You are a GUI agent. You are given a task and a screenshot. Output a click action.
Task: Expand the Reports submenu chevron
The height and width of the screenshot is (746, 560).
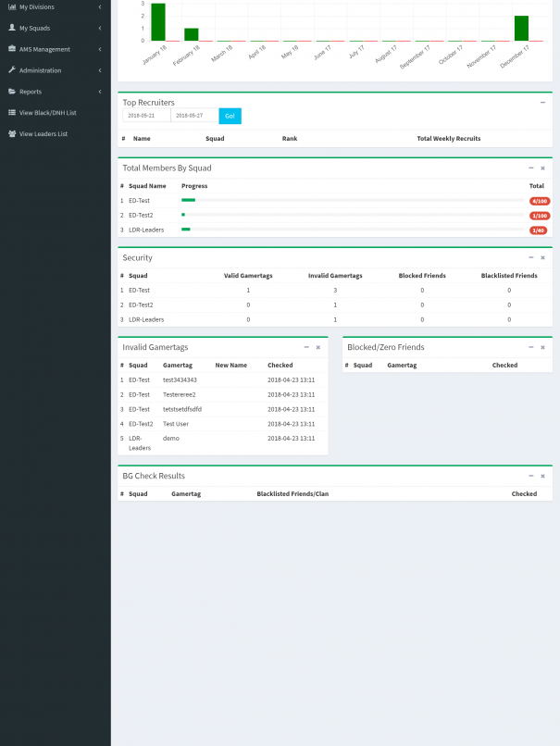(x=100, y=92)
